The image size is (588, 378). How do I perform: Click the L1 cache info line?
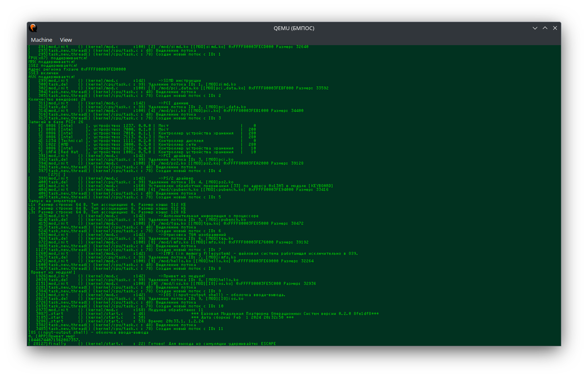[x=107, y=204]
